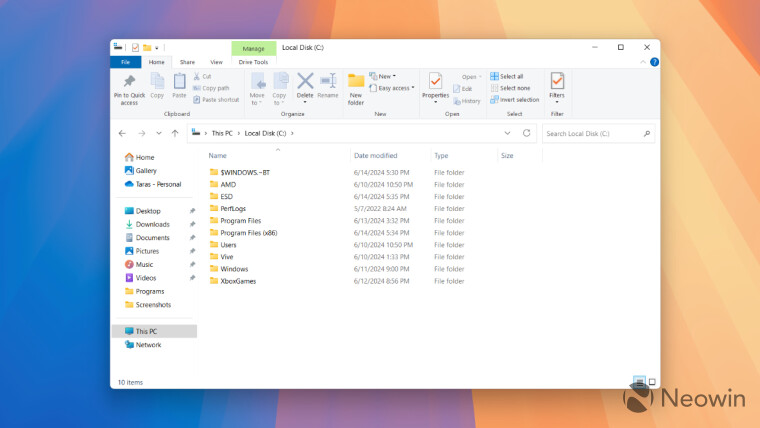Click the Edit command in Open group
760x428 pixels.
pyautogui.click(x=463, y=89)
